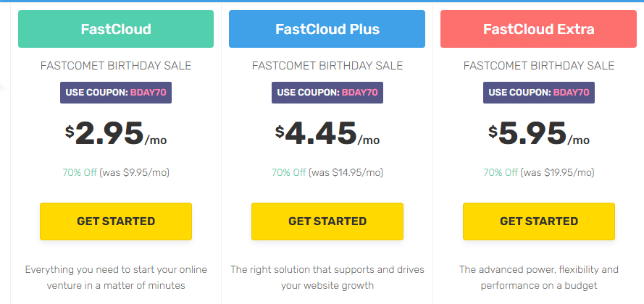Click the BDAY70 coupon badge in FastCloud Plus column
This screenshot has width=644, height=304.
click(x=327, y=93)
